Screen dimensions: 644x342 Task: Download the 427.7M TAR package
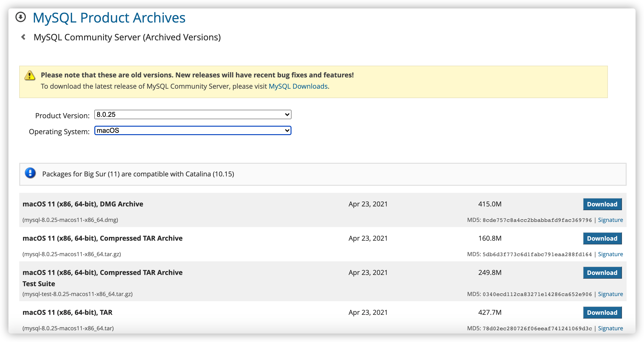point(602,313)
